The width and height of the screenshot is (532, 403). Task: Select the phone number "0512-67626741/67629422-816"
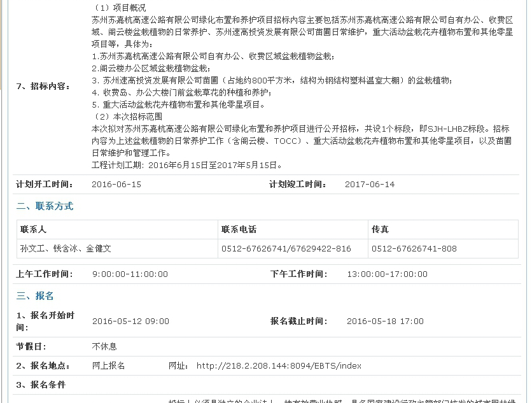[286, 249]
